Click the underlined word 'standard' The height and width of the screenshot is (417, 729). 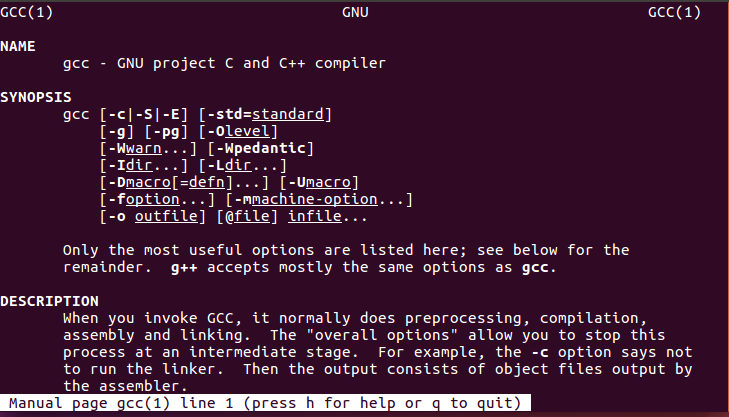[288, 114]
